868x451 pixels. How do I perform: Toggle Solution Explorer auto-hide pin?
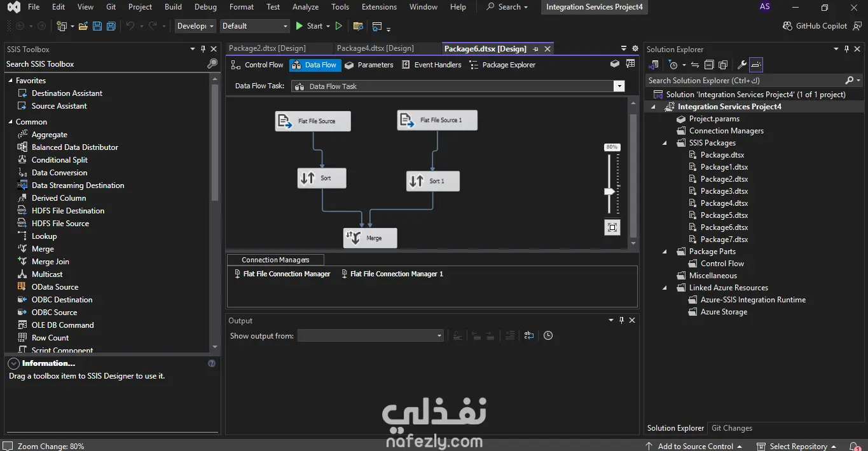click(x=846, y=49)
